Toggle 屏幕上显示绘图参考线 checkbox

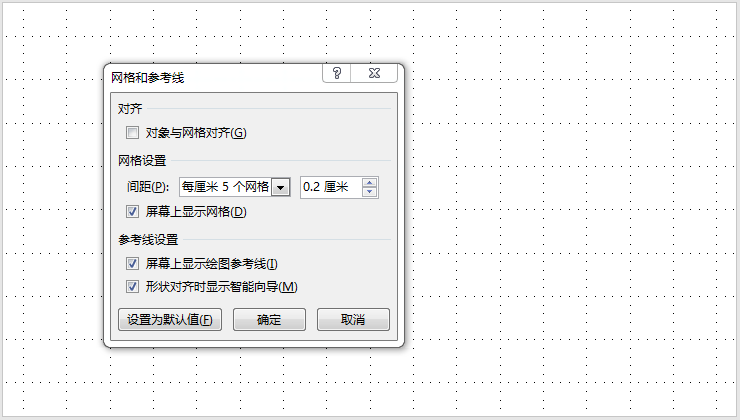[x=133, y=263]
